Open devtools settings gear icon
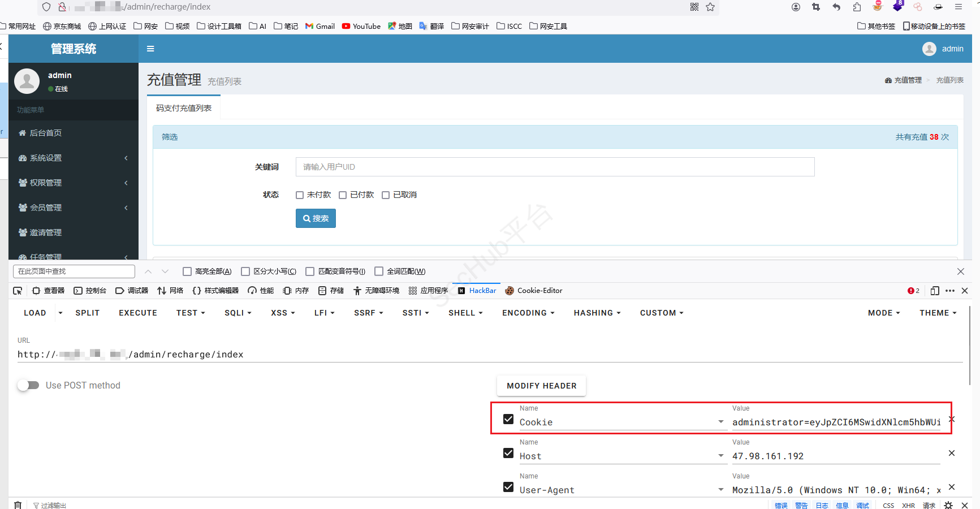Image resolution: width=980 pixels, height=509 pixels. pyautogui.click(x=948, y=505)
